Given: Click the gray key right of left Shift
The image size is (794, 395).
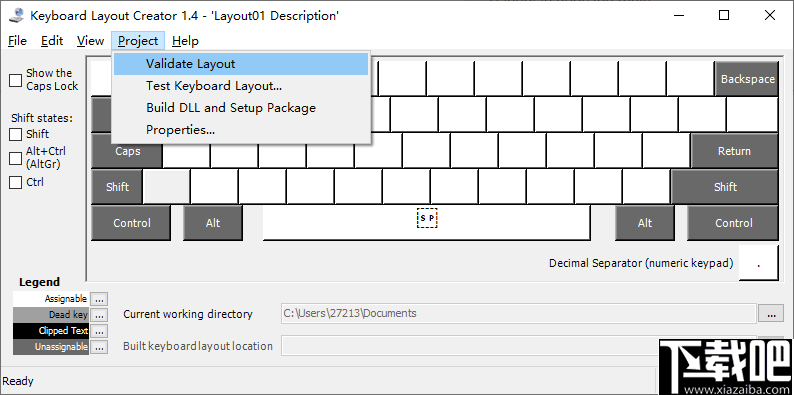Looking at the screenshot, I should pos(167,187).
